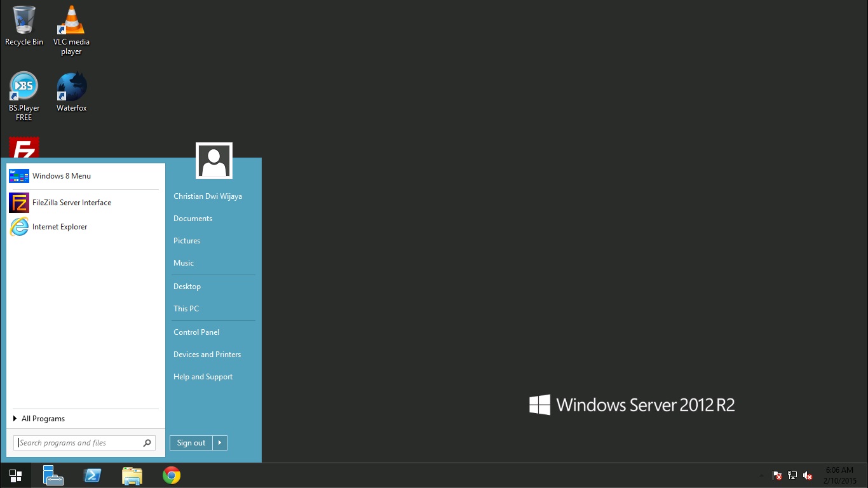Open Music from the Start menu

pyautogui.click(x=184, y=263)
